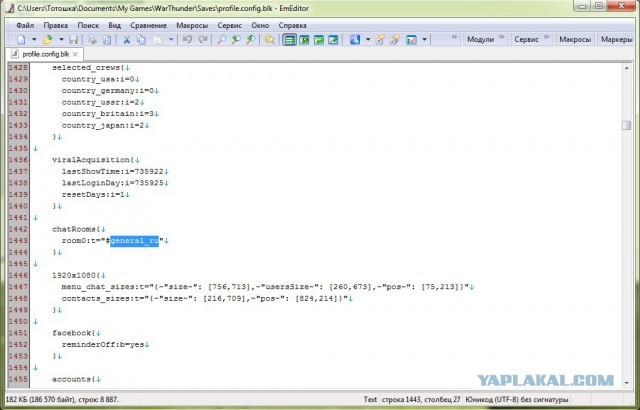Viewport: 640px width, 410px height.
Task: Click line number 1443 in the gutter
Action: (x=18, y=241)
